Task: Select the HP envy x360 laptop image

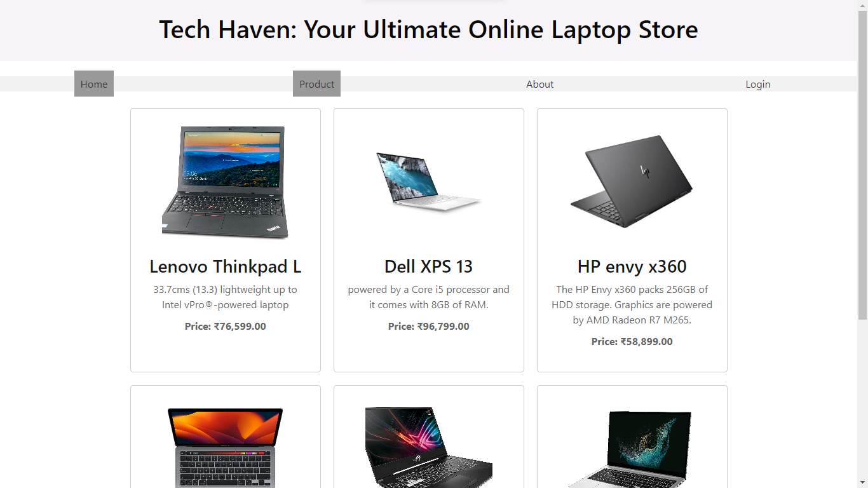Action: click(632, 182)
